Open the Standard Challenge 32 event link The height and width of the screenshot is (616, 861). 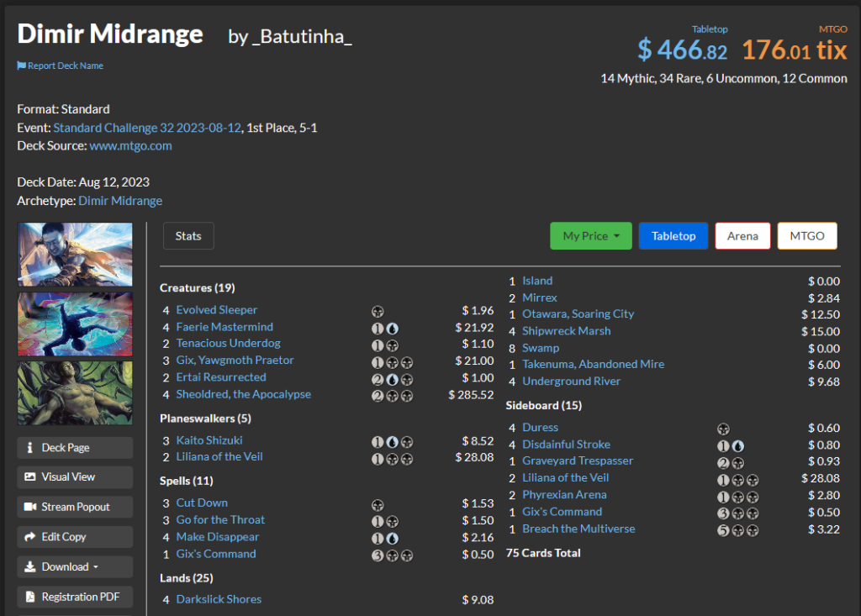(147, 128)
